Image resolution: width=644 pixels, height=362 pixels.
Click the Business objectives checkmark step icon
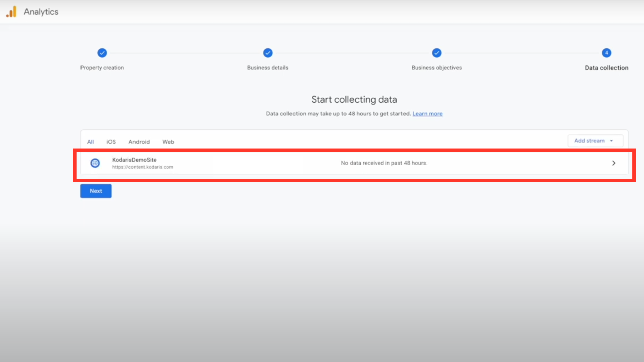[x=436, y=53]
